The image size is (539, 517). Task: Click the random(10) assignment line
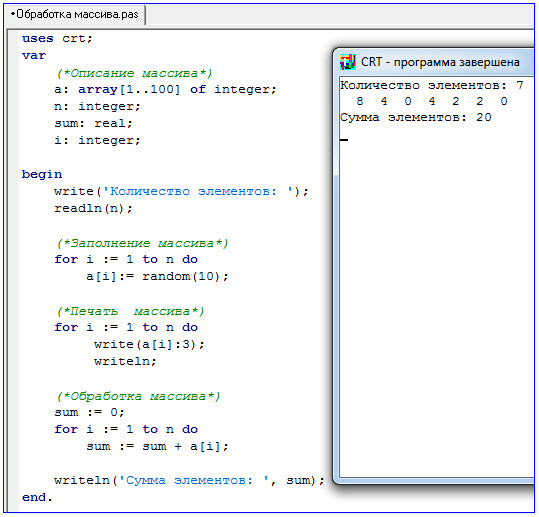point(157,276)
